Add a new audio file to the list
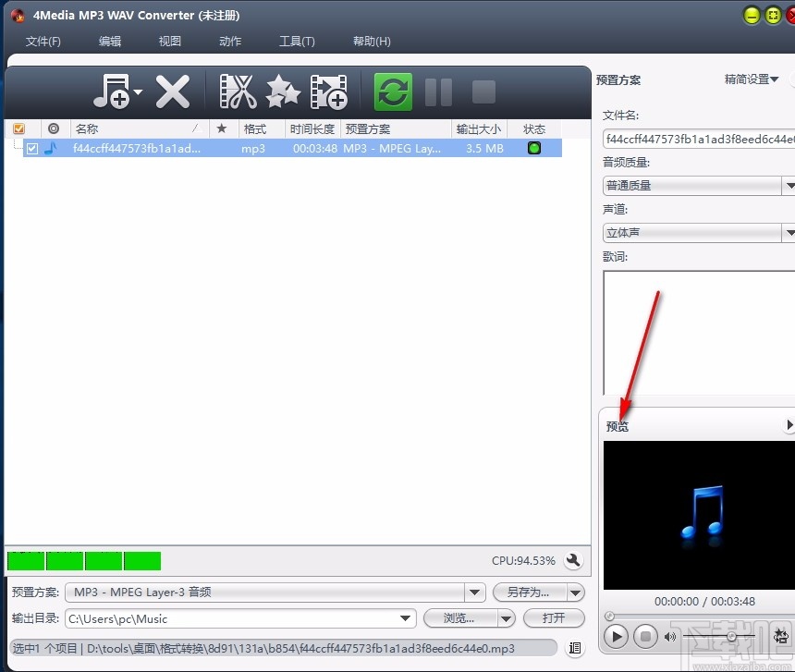 (112, 92)
